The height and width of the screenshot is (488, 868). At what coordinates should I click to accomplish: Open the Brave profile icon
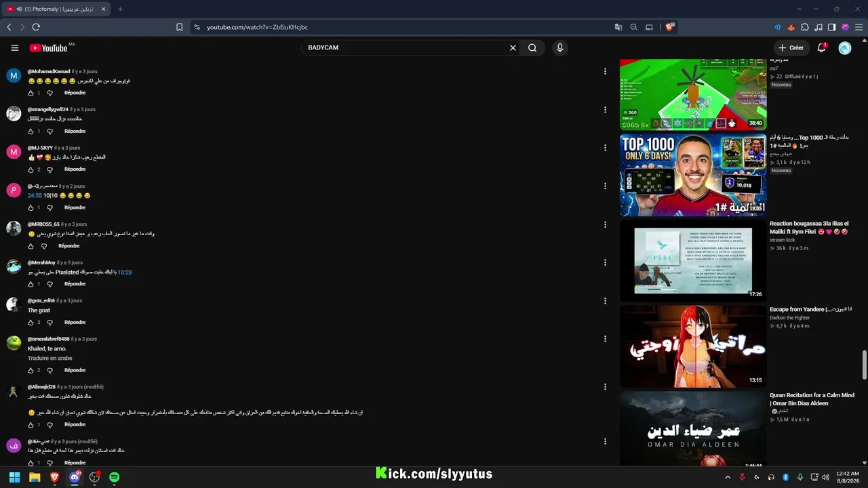coord(845,27)
